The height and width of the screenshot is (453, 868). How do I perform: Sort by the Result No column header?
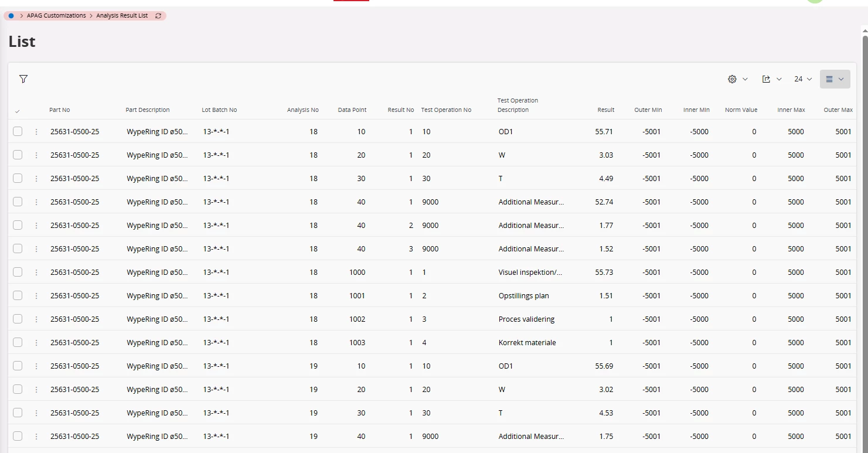401,110
